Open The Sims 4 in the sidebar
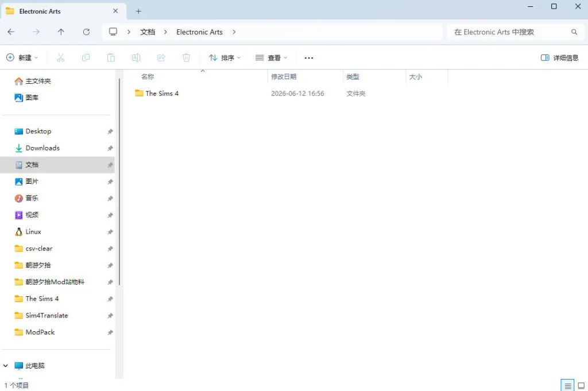 pyautogui.click(x=42, y=299)
